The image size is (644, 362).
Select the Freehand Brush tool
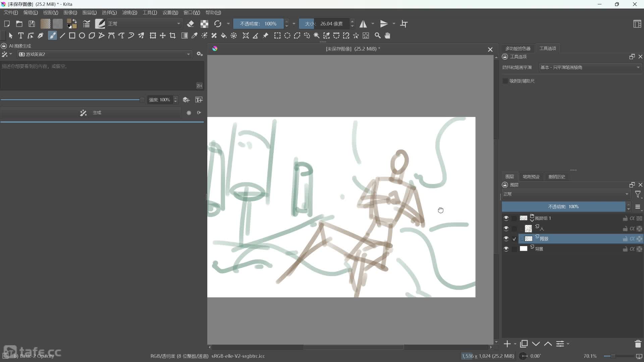coord(52,36)
